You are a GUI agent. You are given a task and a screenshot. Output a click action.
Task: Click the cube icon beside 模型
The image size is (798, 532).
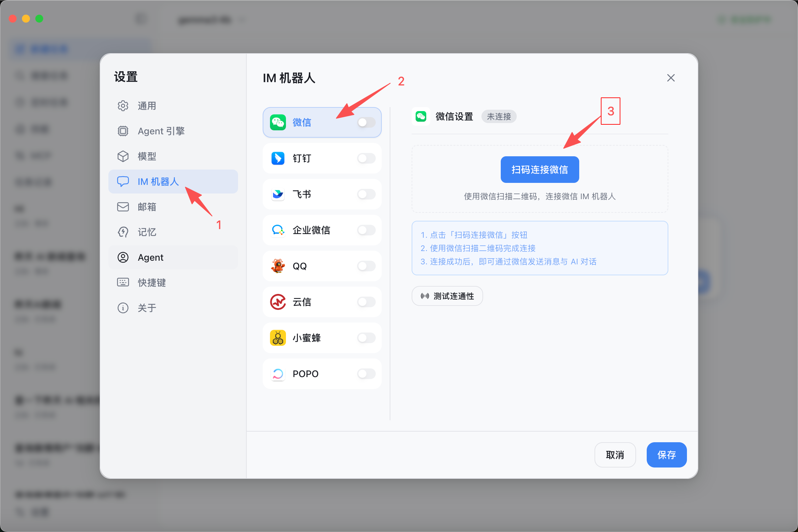pyautogui.click(x=123, y=156)
